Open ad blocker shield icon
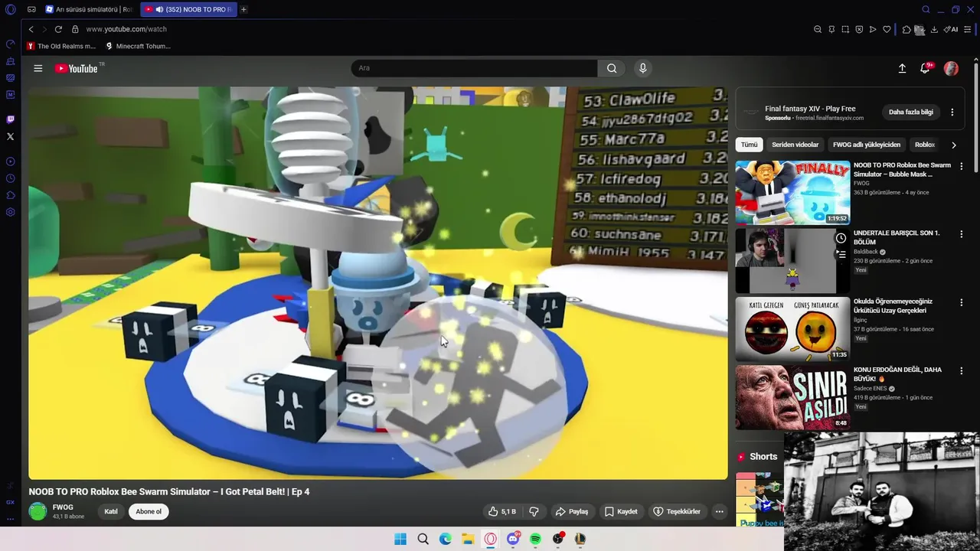 (859, 29)
